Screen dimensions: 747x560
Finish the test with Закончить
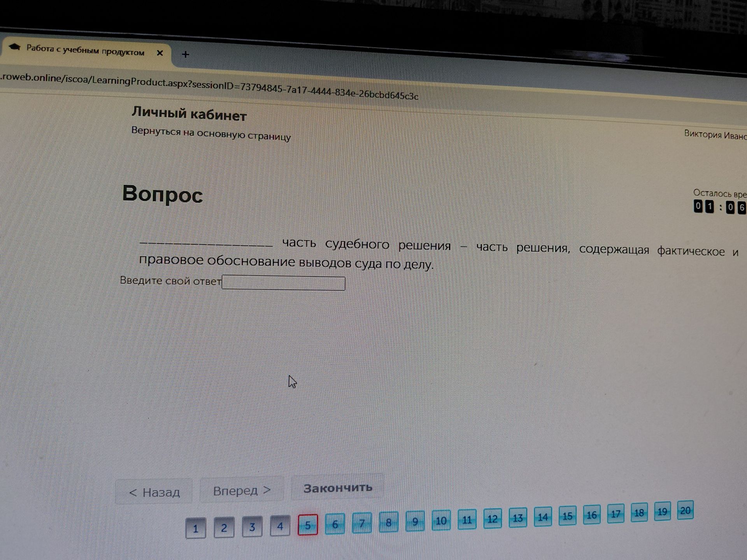(x=338, y=488)
